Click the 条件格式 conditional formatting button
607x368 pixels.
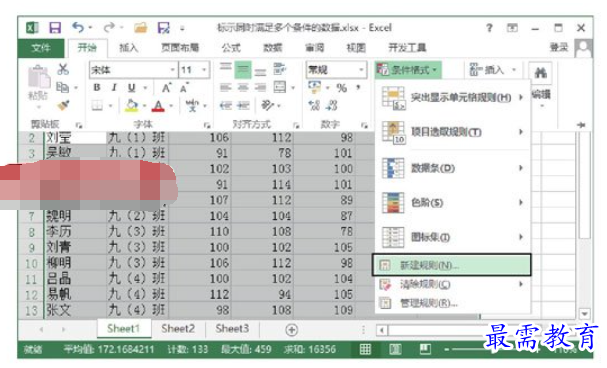coord(408,70)
